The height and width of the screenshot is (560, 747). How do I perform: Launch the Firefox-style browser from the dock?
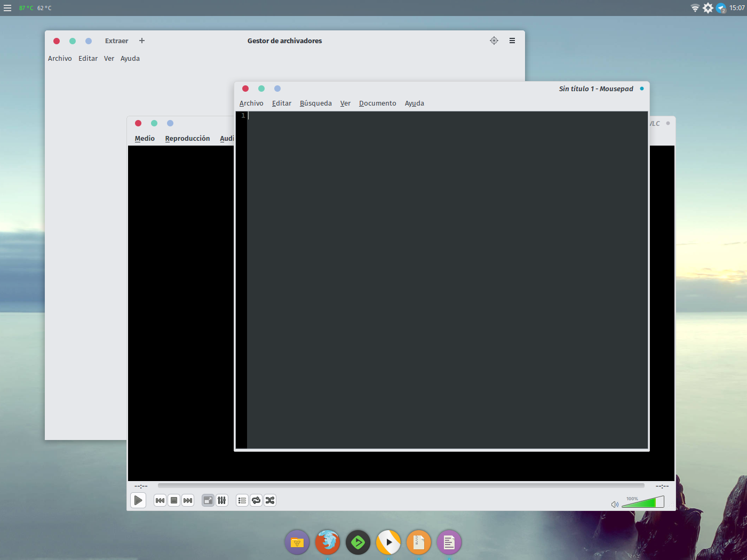[x=328, y=542]
